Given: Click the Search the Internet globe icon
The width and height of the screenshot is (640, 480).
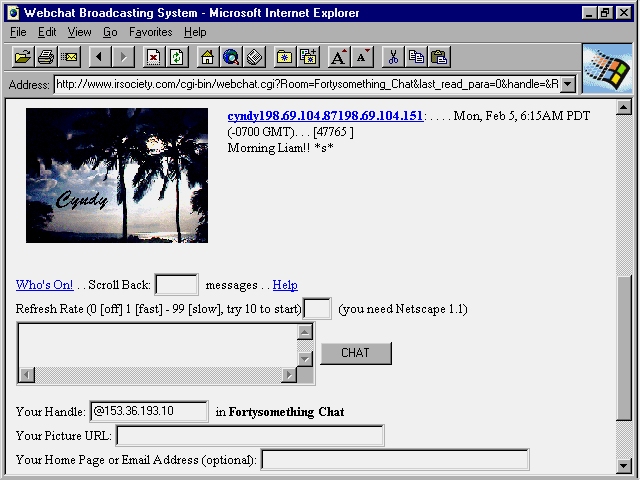Looking at the screenshot, I should pos(231,56).
